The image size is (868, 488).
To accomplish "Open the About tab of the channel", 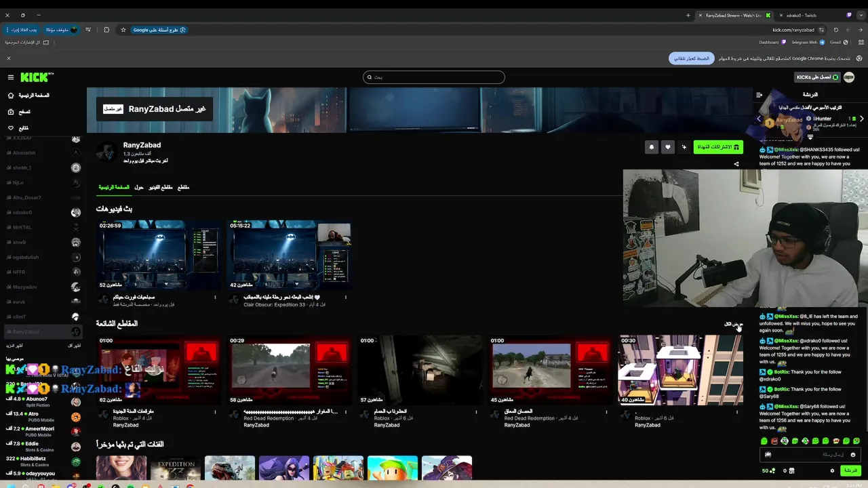I will [x=139, y=187].
